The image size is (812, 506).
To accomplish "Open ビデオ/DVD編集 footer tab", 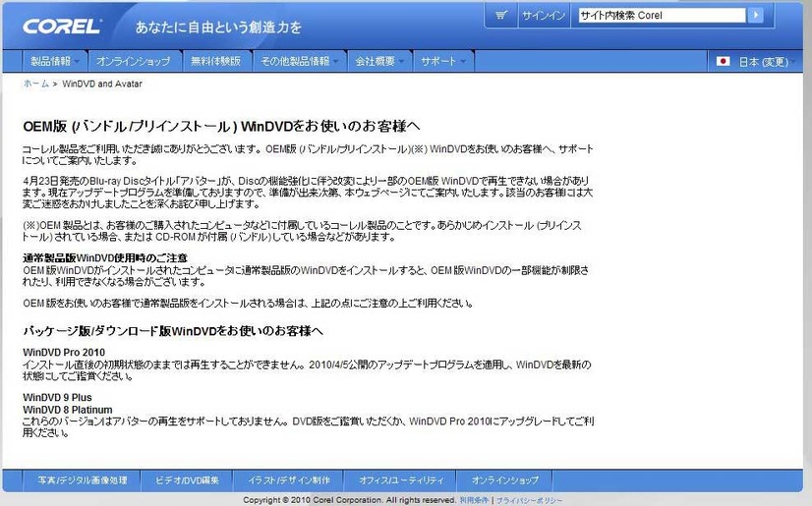I will 187,480.
